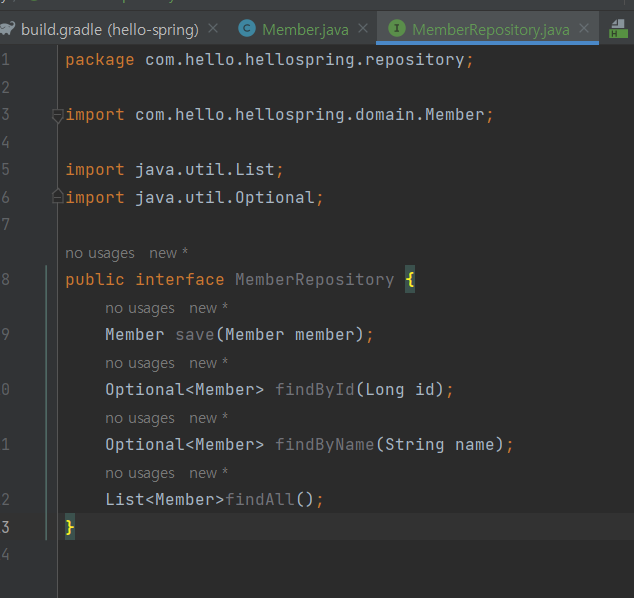Click line number 1 in the gutter
This screenshot has width=634, height=598.
click(5, 60)
